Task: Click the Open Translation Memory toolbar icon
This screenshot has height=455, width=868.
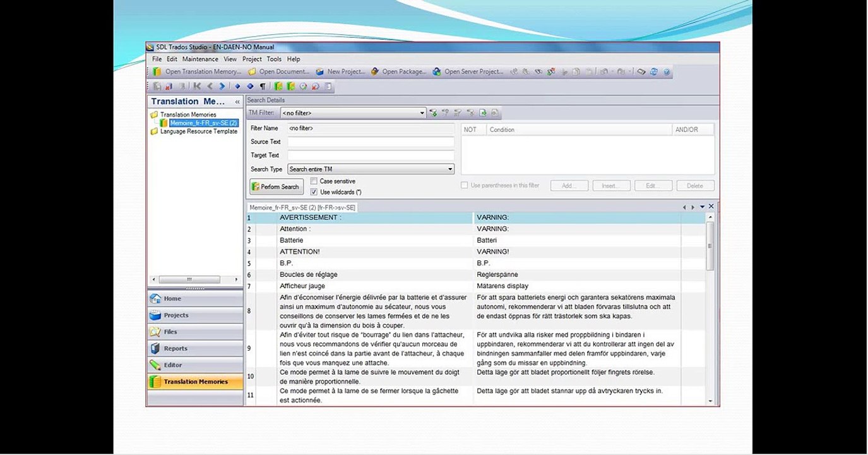Action: pyautogui.click(x=157, y=72)
